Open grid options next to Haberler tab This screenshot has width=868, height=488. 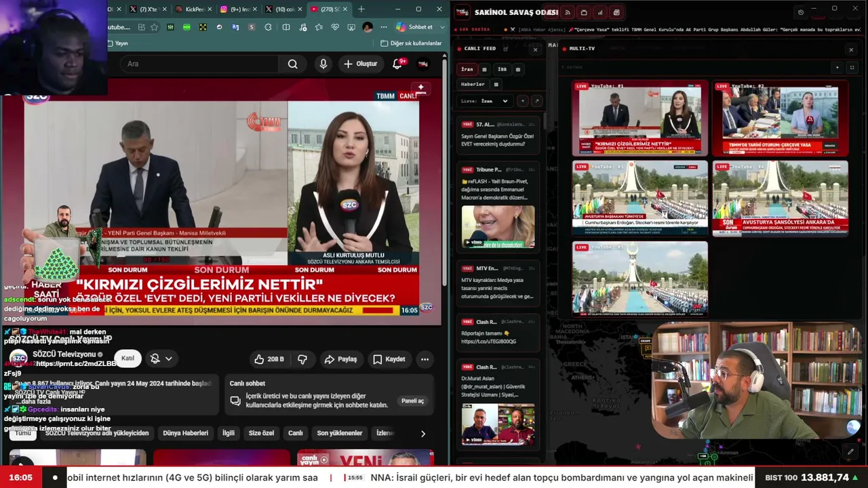point(496,84)
